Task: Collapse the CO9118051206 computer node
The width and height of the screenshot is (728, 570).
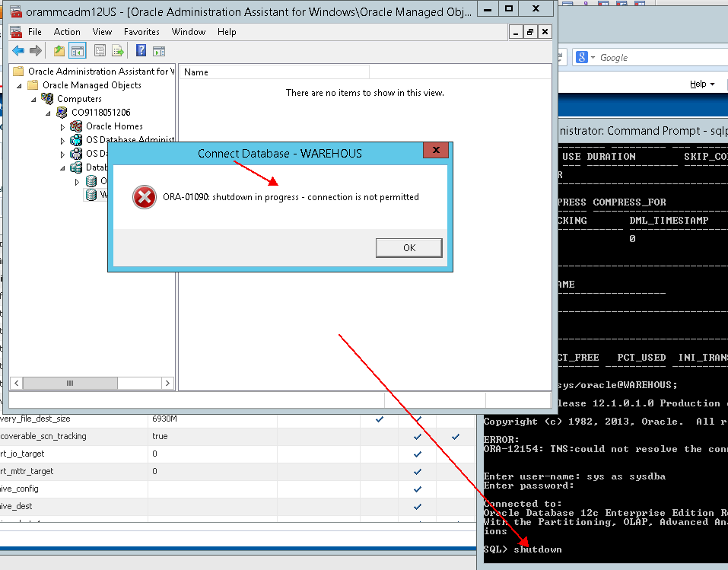Action: tap(48, 113)
